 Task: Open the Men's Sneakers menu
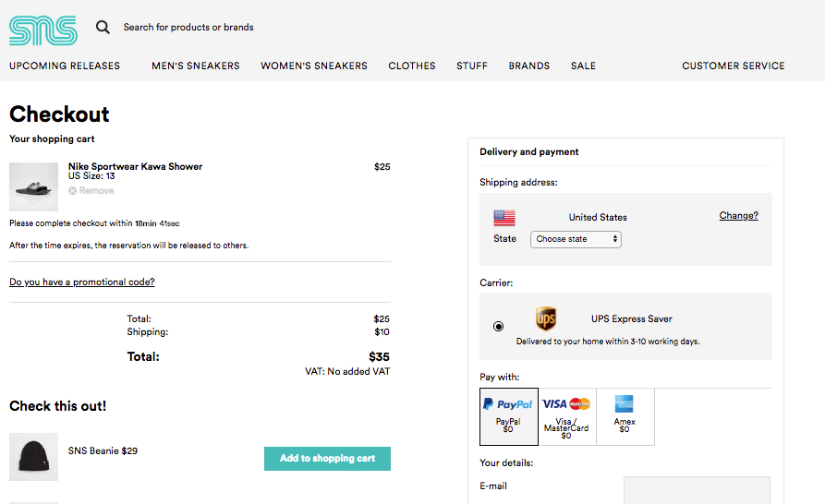196,66
